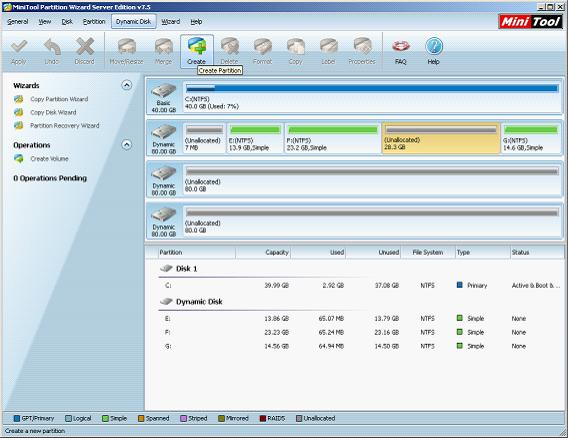Select the E:(NTFS) 13.9 GB volume block

[255, 138]
